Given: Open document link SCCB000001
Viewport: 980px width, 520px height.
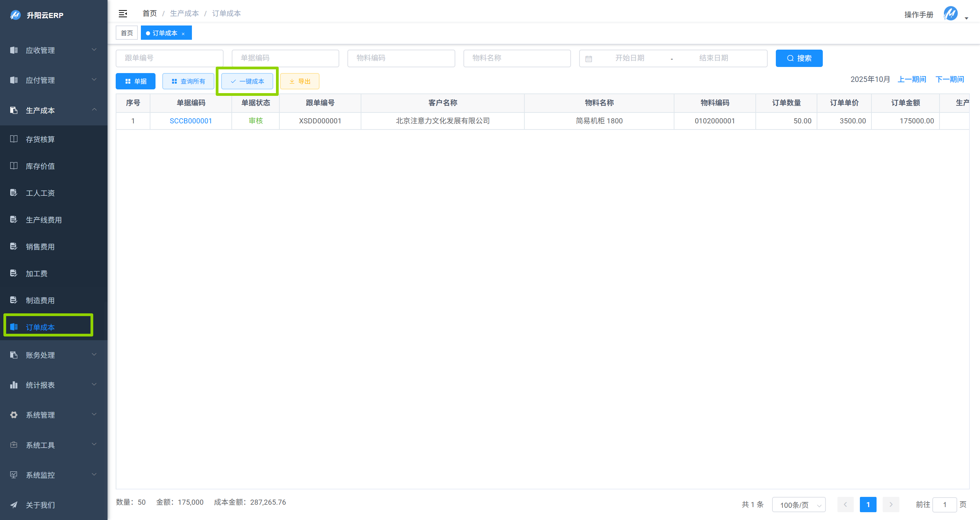Looking at the screenshot, I should [x=191, y=121].
